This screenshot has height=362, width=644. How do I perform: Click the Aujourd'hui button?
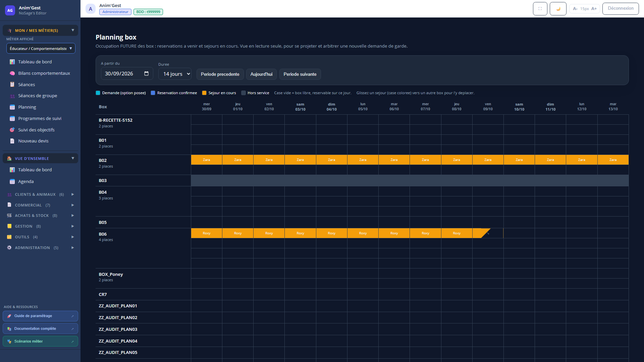tap(261, 74)
